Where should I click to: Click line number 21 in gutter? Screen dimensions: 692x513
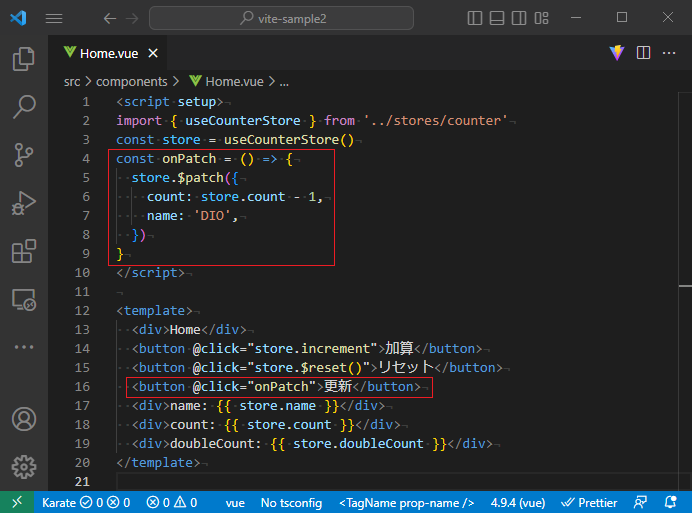tap(82, 481)
